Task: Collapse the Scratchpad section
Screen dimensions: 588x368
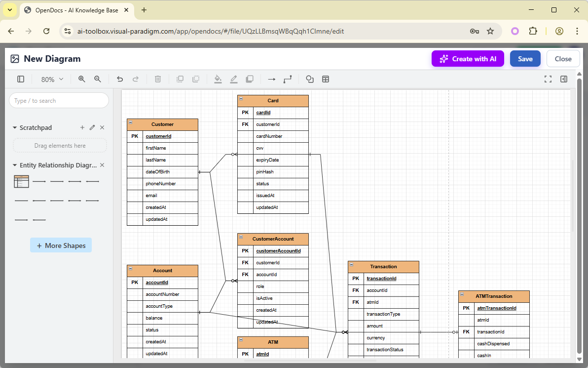Action: pos(14,127)
